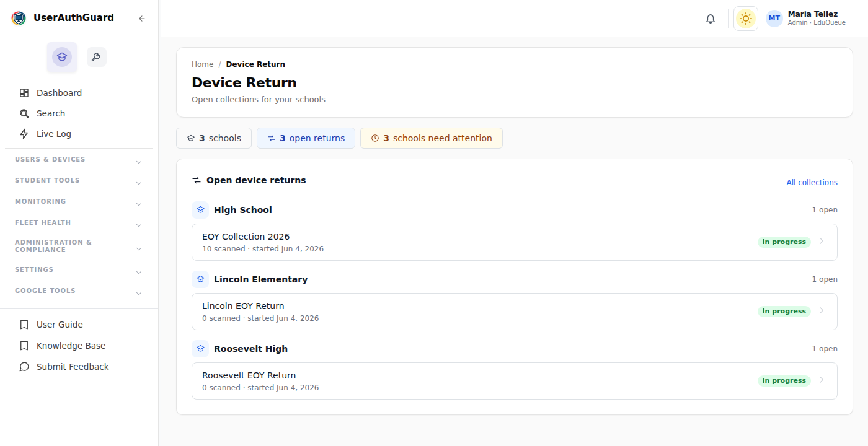This screenshot has width=868, height=446.
Task: Click the 3 schools chip
Action: (214, 138)
